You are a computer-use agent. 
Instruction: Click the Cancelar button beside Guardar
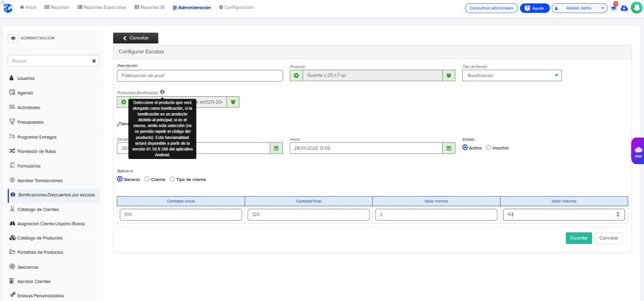click(609, 238)
